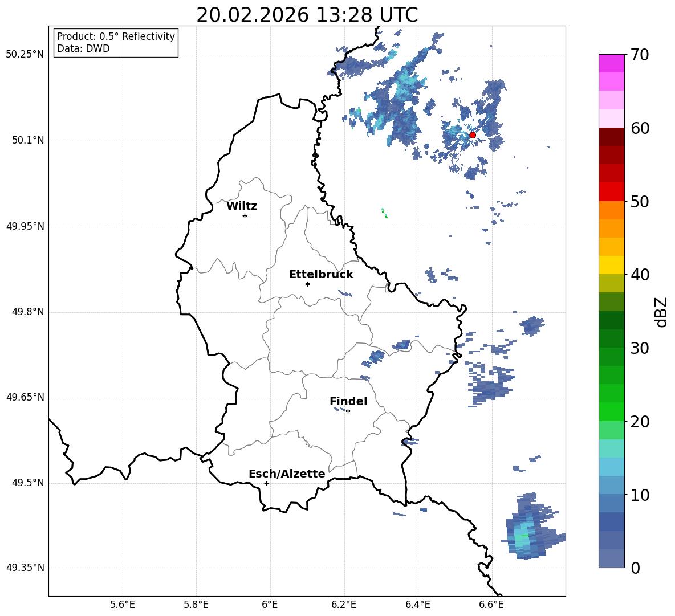Image resolution: width=675 pixels, height=616 pixels.
Task: Click the colorbar '40' tick label
Action: pos(640,275)
